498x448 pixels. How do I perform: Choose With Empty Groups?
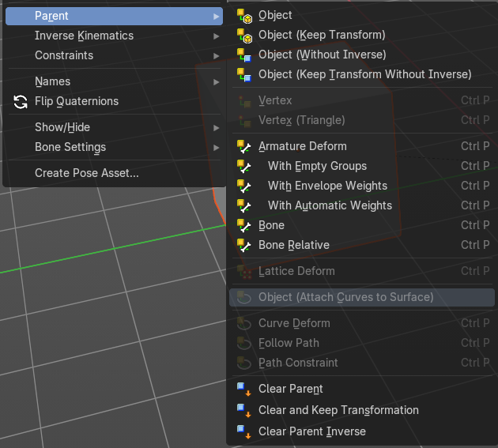pyautogui.click(x=362, y=166)
